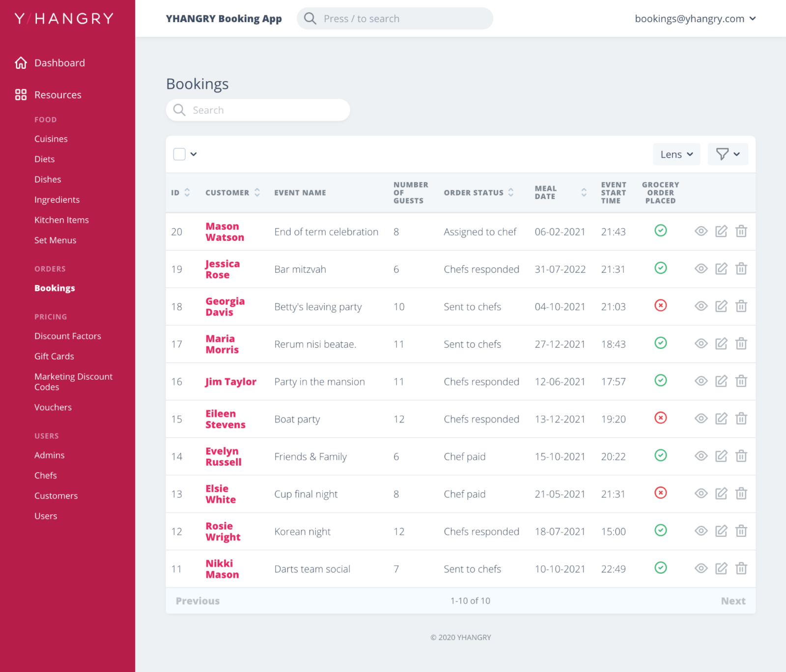The width and height of the screenshot is (786, 672).
Task: Open the view icon for Mason Watson's booking
Action: (x=701, y=231)
